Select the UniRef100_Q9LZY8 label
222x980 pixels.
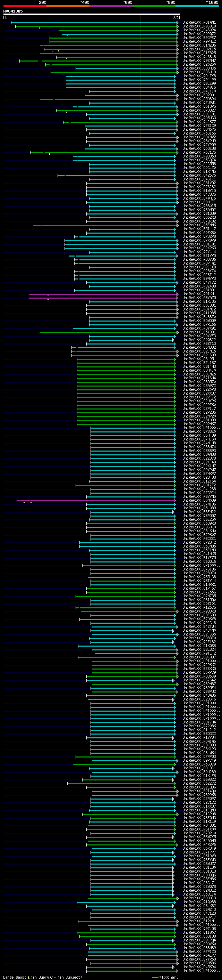pyautogui.click(x=199, y=76)
